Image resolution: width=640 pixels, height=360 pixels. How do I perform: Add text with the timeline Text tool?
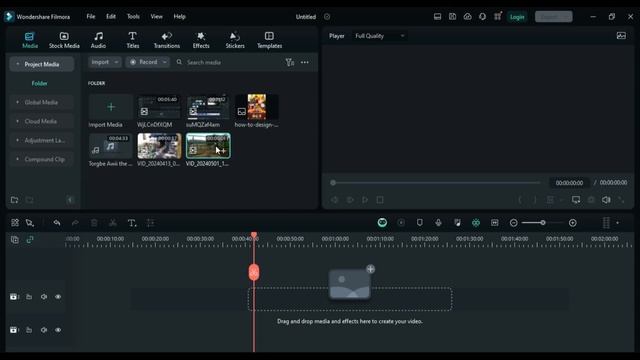tap(131, 223)
